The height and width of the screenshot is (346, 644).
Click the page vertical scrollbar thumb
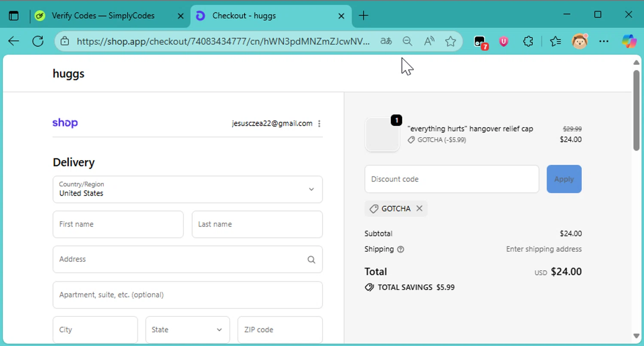tap(636, 110)
